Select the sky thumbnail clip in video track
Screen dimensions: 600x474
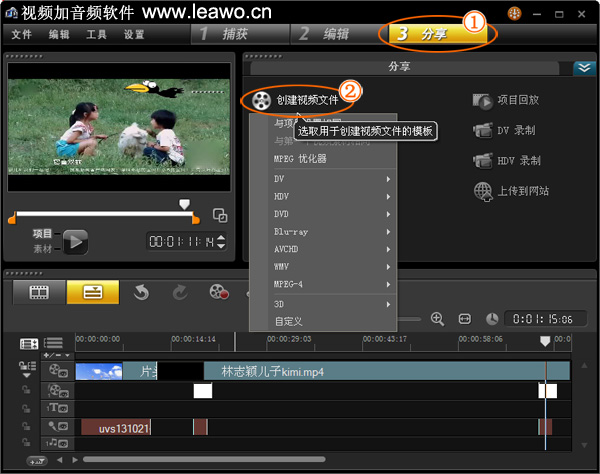click(99, 371)
